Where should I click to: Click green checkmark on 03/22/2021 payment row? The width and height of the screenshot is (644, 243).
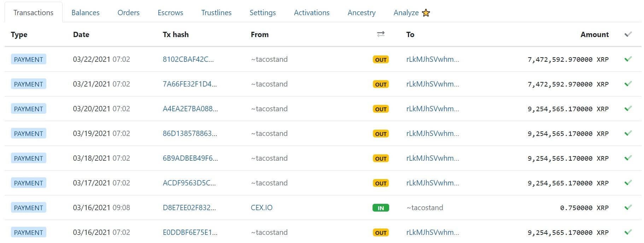[628, 59]
